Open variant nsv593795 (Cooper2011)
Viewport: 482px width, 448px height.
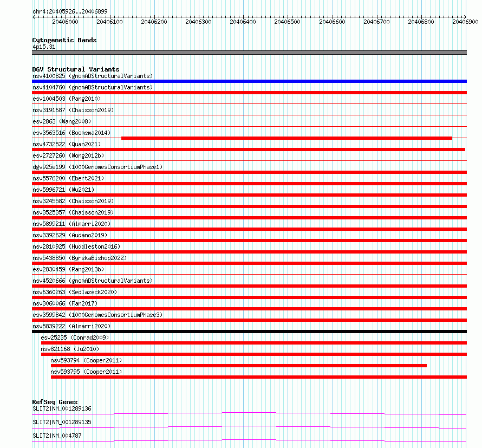click(x=86, y=372)
